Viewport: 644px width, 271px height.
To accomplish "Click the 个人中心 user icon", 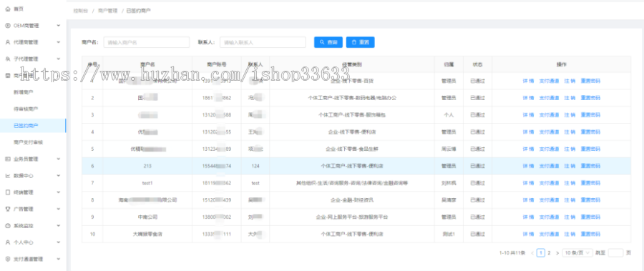I will (8, 242).
